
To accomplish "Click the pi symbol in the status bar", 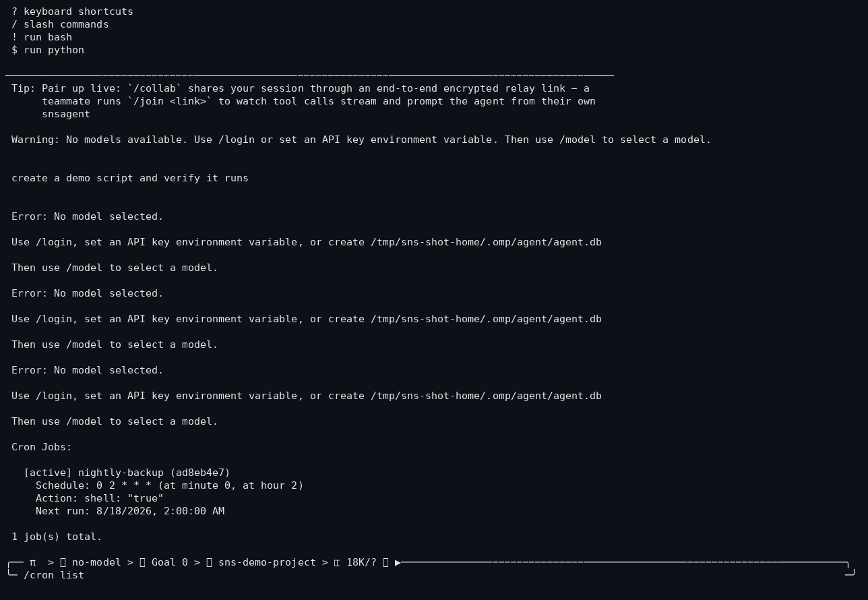I will [32, 562].
